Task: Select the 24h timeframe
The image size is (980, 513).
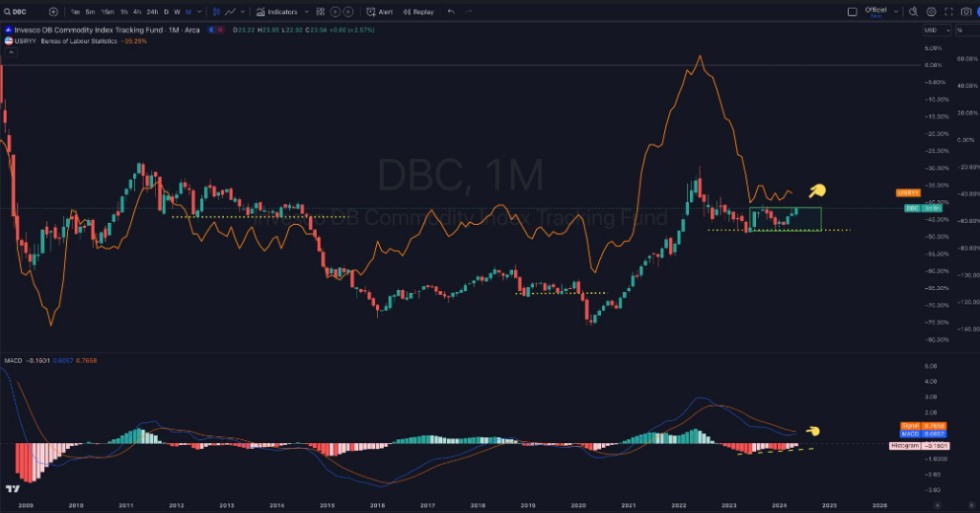Action: click(152, 11)
